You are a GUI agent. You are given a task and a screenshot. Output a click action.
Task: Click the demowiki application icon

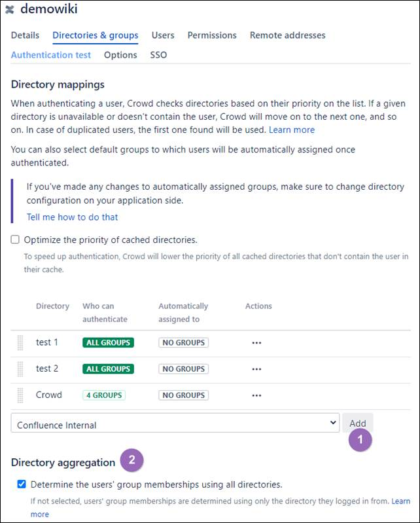tap(10, 10)
